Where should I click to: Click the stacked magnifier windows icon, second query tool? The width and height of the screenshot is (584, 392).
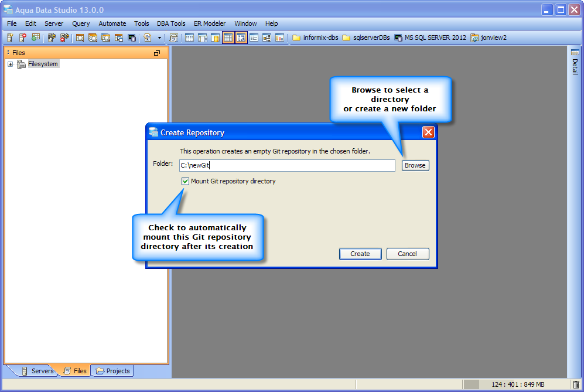[x=93, y=38]
